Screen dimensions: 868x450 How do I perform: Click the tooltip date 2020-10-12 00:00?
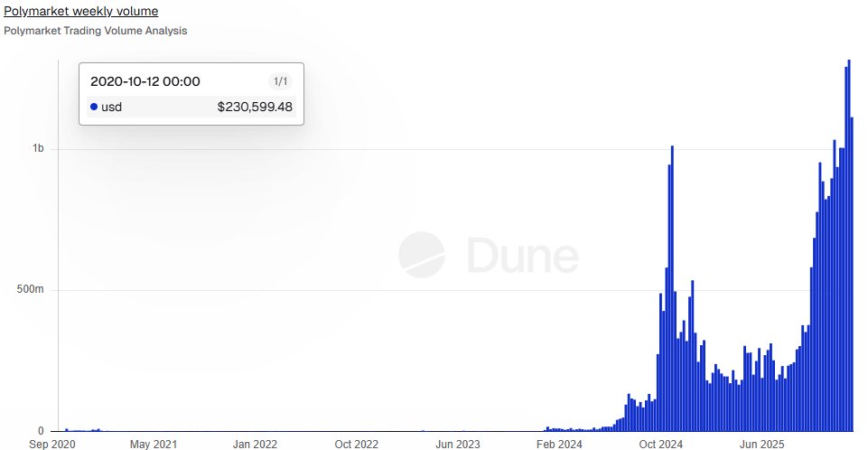pyautogui.click(x=145, y=81)
